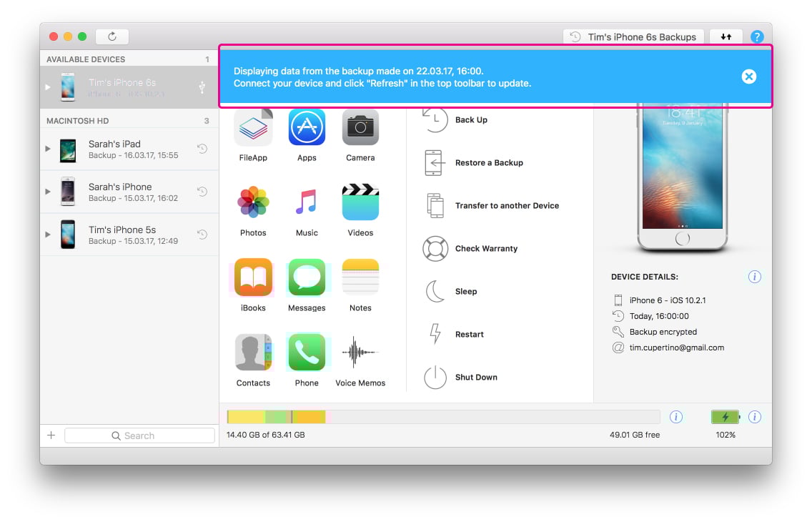Image resolution: width=812 pixels, height=522 pixels.
Task: Click Transfer to another Device
Action: (x=491, y=206)
